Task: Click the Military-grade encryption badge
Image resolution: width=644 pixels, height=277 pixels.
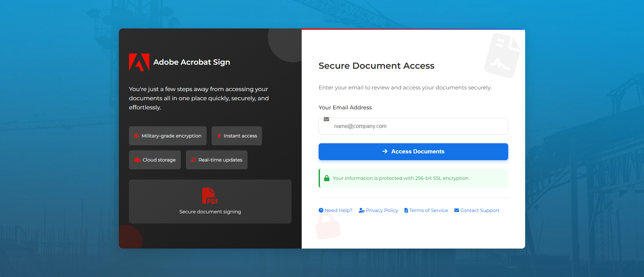Action: [168, 136]
